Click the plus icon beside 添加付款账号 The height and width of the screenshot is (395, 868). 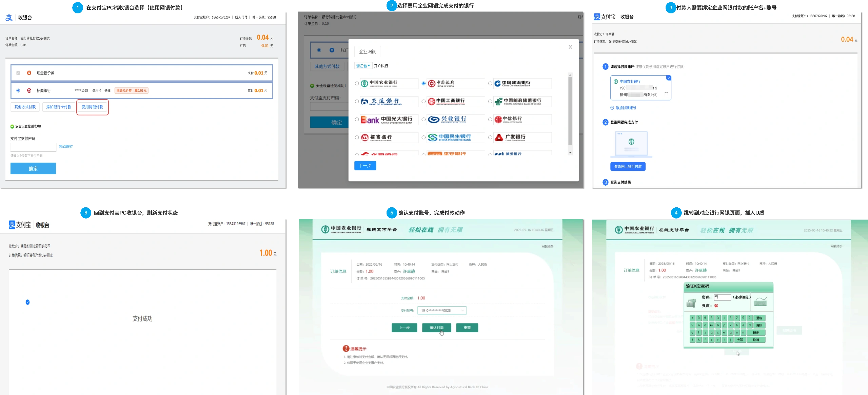tap(612, 108)
